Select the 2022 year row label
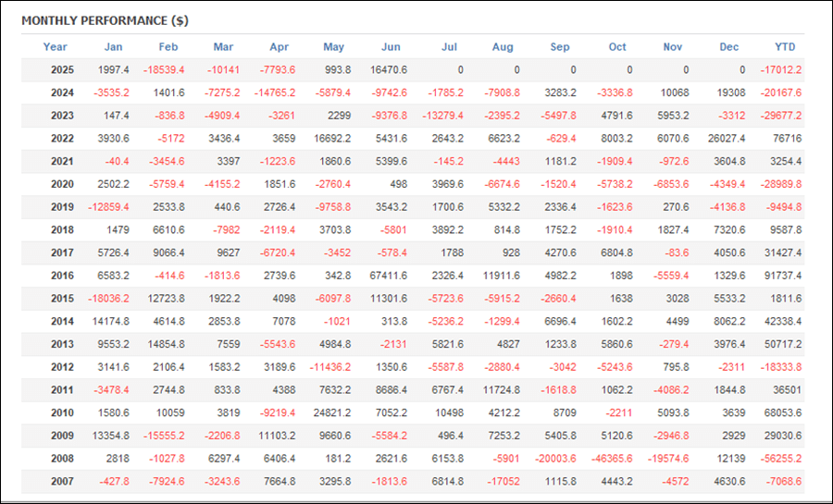The image size is (833, 504). (x=62, y=139)
